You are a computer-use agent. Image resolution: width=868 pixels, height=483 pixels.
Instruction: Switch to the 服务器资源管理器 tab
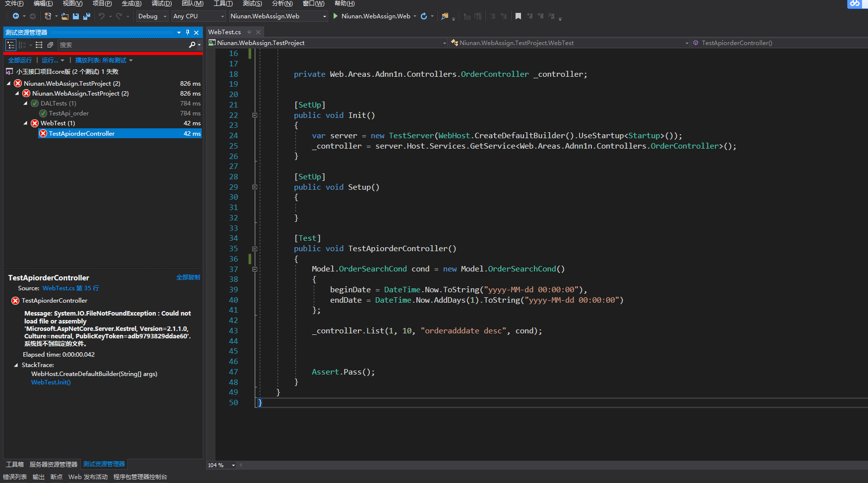click(54, 464)
